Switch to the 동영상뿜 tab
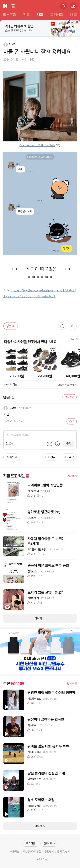The width and height of the screenshot is (80, 868). pos(56,15)
